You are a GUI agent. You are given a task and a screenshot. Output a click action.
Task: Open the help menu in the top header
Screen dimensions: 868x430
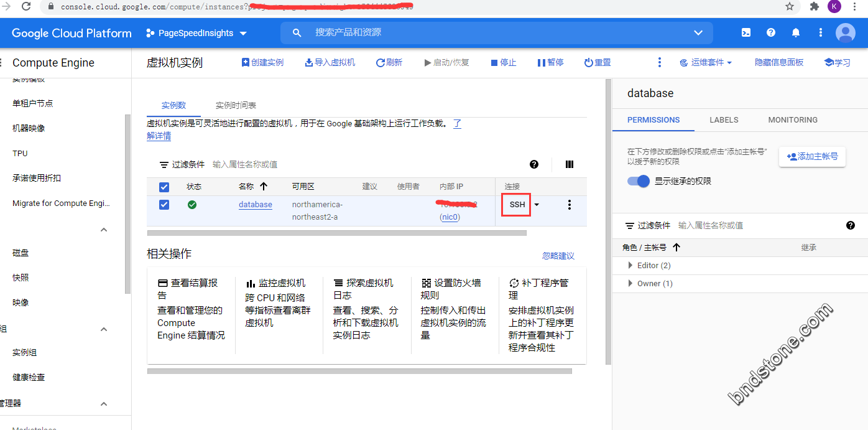[x=771, y=33]
